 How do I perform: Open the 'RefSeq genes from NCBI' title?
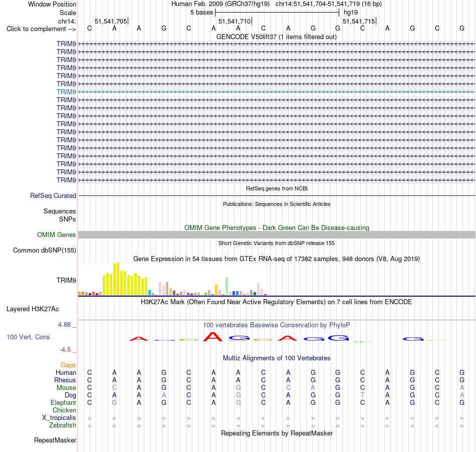(277, 188)
